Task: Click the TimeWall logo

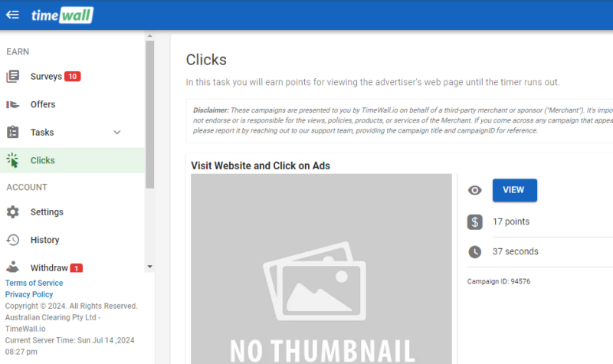Action: click(x=62, y=15)
